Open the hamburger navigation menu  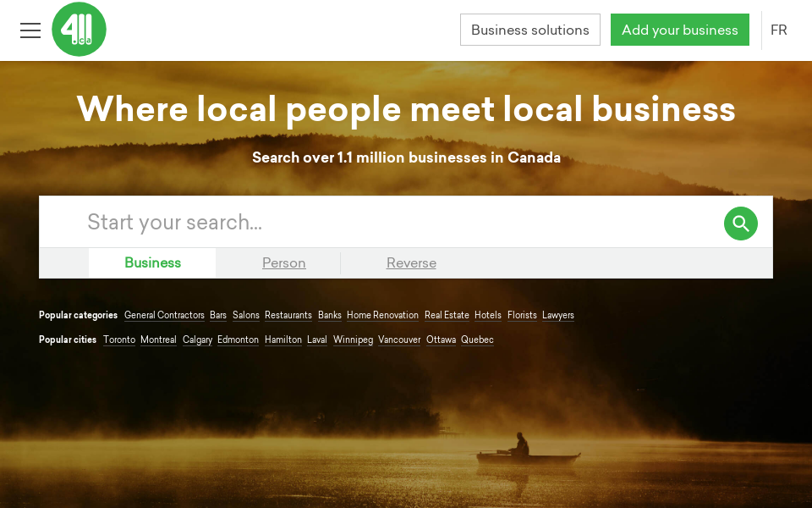coord(30,30)
